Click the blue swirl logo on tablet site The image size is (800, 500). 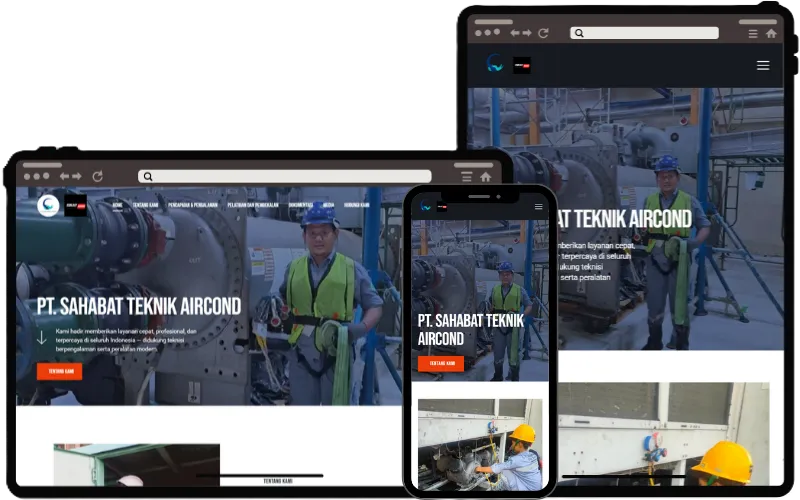(x=495, y=64)
